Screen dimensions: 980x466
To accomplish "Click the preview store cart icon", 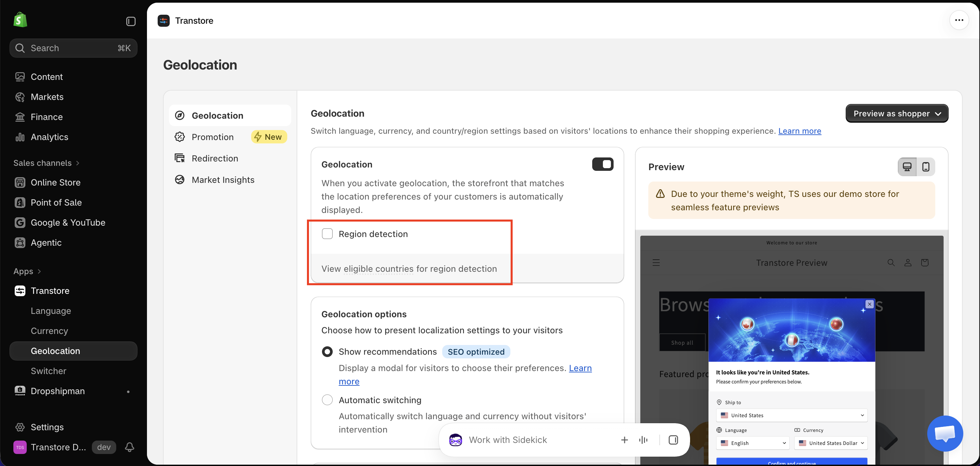I will click(925, 263).
